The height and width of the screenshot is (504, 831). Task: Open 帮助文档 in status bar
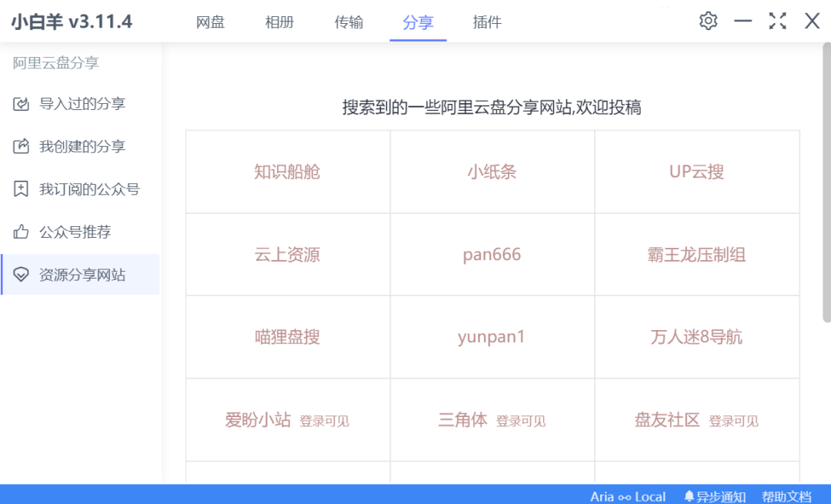click(786, 496)
